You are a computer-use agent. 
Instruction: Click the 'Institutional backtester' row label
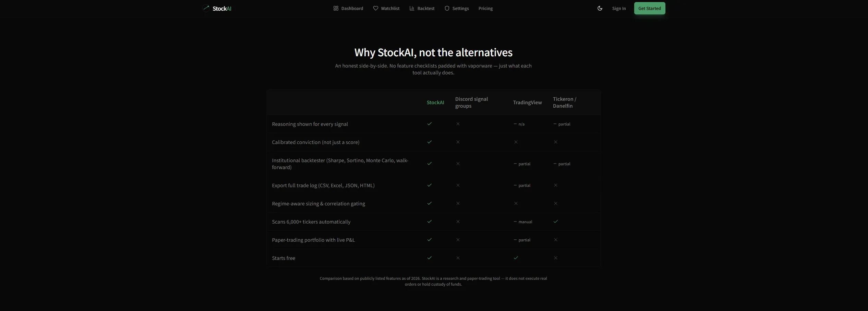(x=340, y=164)
